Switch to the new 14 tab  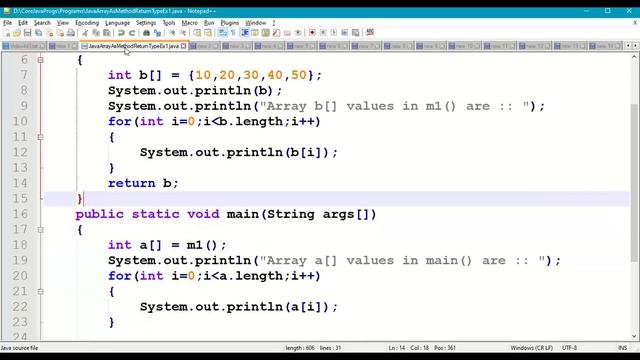pyautogui.click(x=607, y=46)
